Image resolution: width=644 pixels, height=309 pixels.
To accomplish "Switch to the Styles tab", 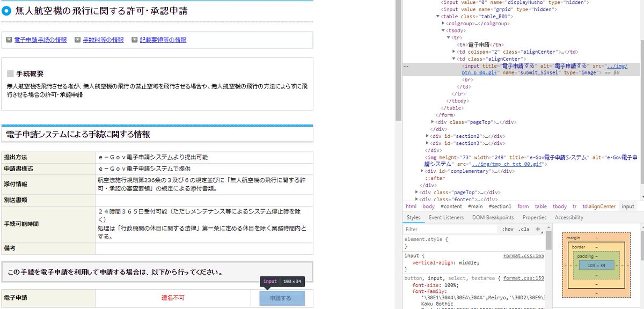I will (413, 218).
